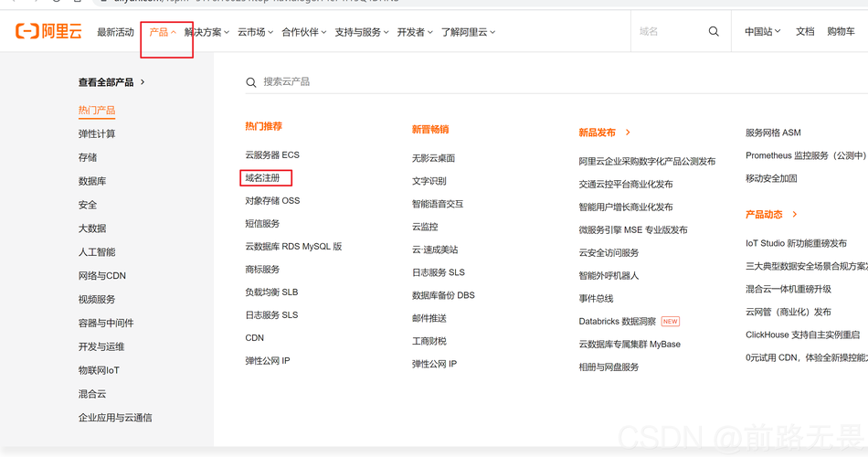Screen dimensions: 868x457
Task: Click the Aliyun logo
Action: [x=48, y=32]
